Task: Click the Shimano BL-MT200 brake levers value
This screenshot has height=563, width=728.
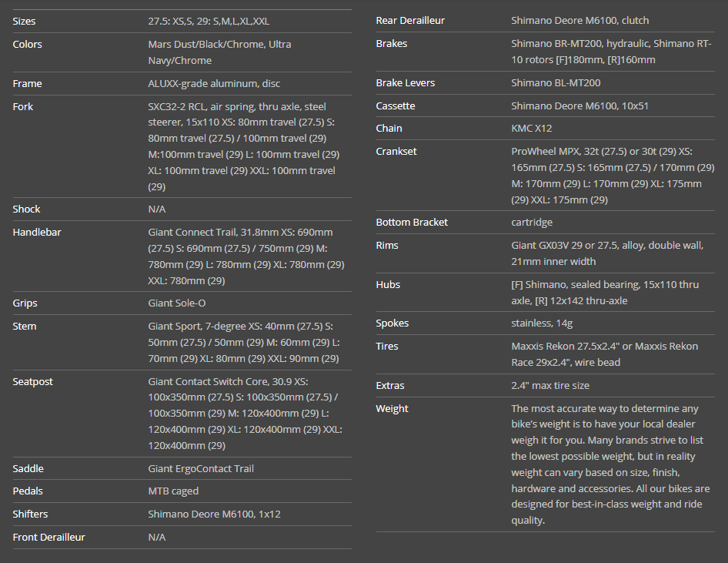Action: tap(556, 82)
